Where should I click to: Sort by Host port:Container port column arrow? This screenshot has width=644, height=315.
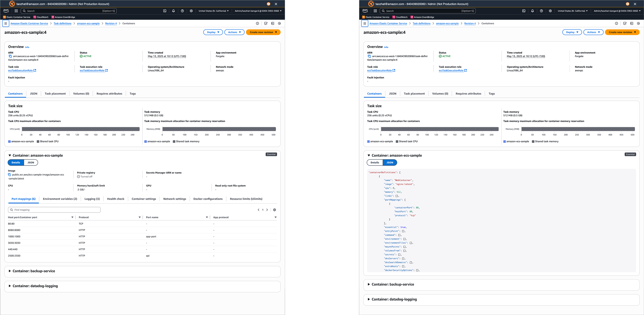coord(72,217)
